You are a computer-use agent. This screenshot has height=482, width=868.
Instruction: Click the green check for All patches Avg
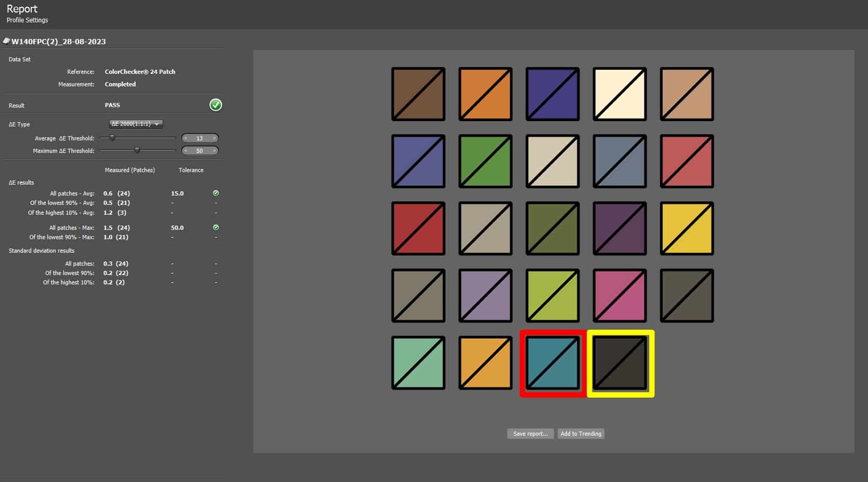click(216, 193)
